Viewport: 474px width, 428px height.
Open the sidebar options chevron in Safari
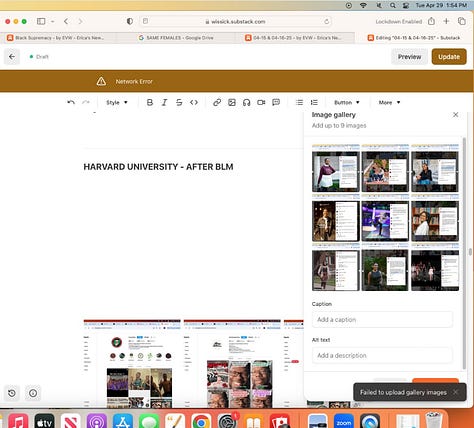53,21
